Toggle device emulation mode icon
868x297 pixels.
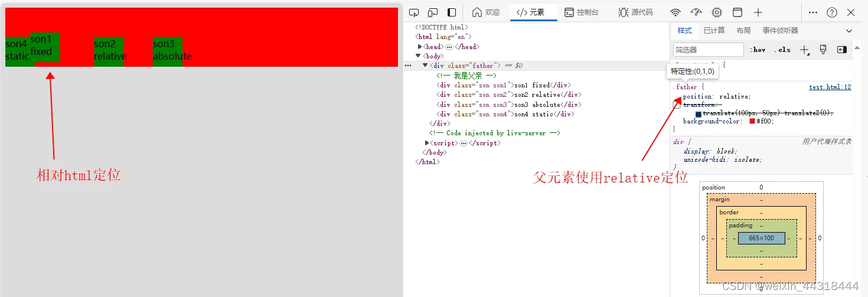click(x=433, y=12)
